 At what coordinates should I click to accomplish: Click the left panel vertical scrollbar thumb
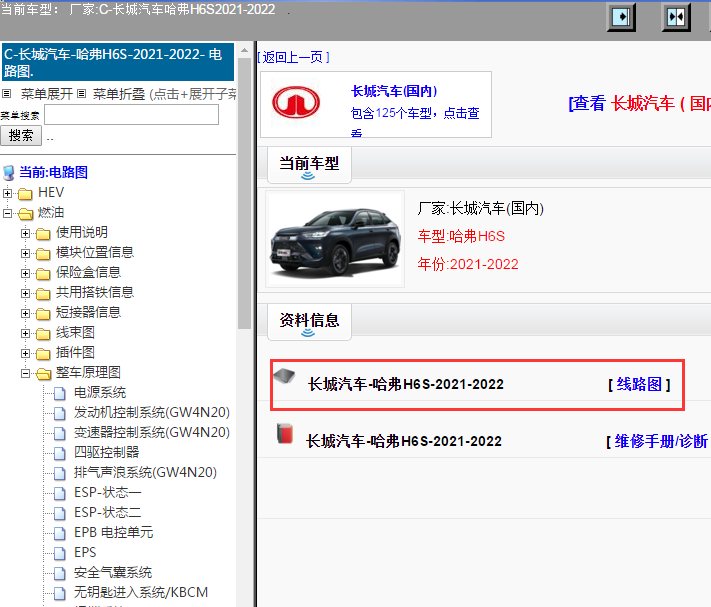[244, 193]
